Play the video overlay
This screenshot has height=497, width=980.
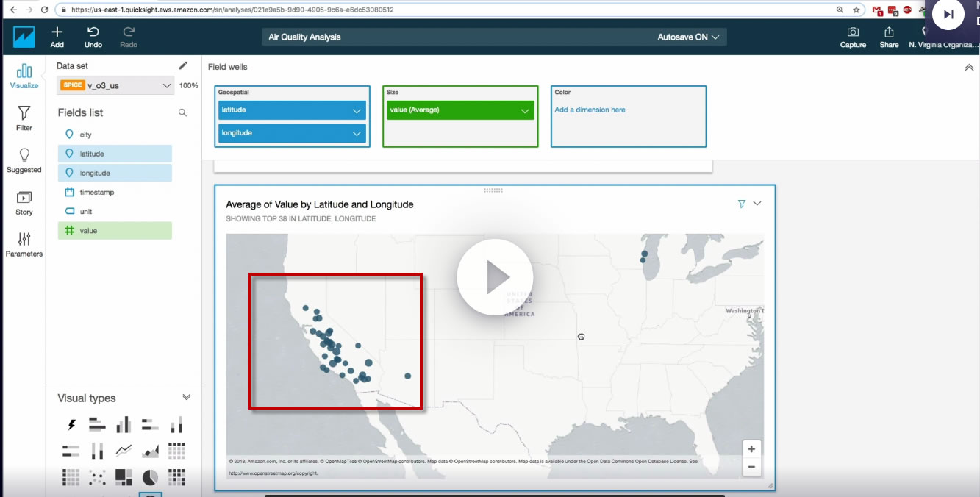(x=495, y=277)
